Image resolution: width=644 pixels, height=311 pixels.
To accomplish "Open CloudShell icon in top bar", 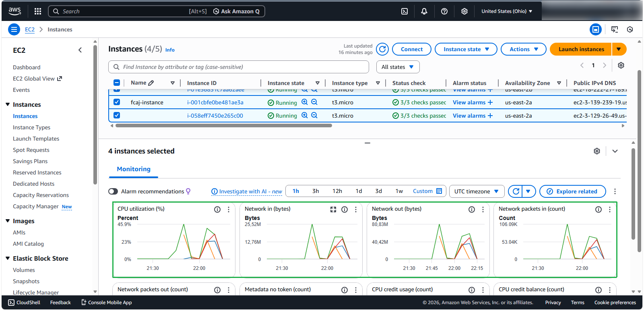I will pos(405,11).
